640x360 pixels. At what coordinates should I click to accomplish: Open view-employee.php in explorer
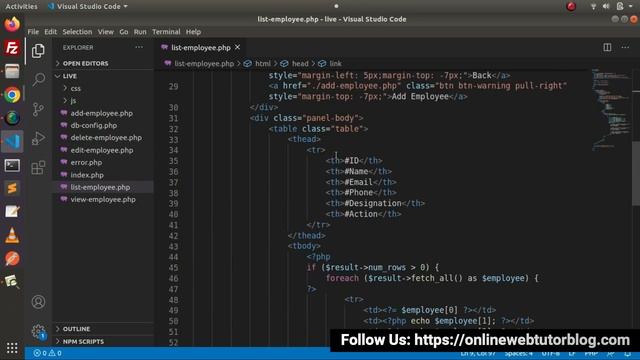[103, 199]
